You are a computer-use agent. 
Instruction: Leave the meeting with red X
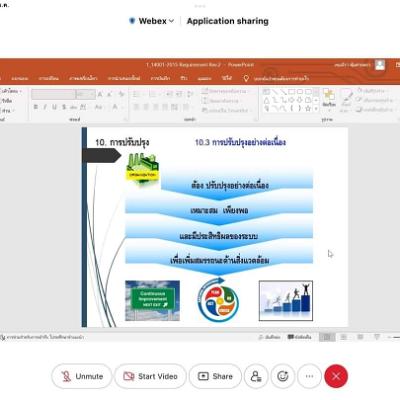[x=336, y=376]
